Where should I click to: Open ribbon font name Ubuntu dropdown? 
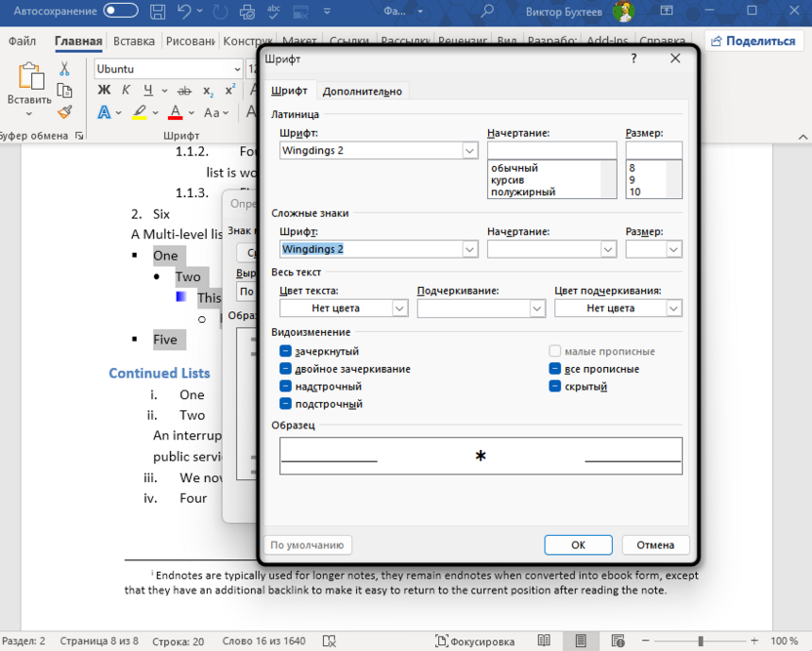(237, 69)
